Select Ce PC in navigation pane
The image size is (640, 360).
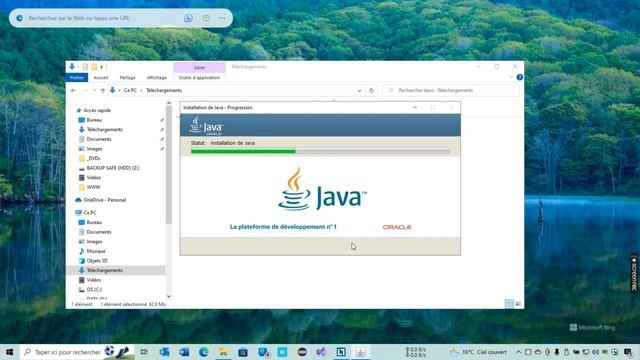[x=90, y=213]
